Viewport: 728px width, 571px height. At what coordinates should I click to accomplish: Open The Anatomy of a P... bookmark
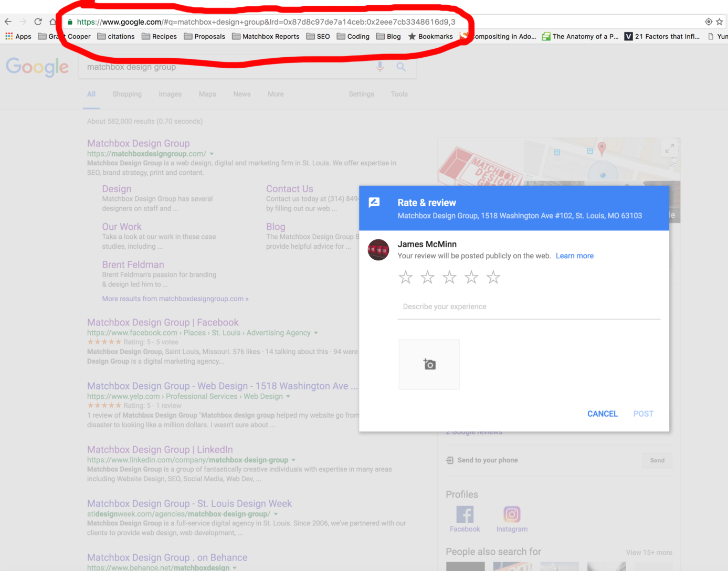coord(581,36)
